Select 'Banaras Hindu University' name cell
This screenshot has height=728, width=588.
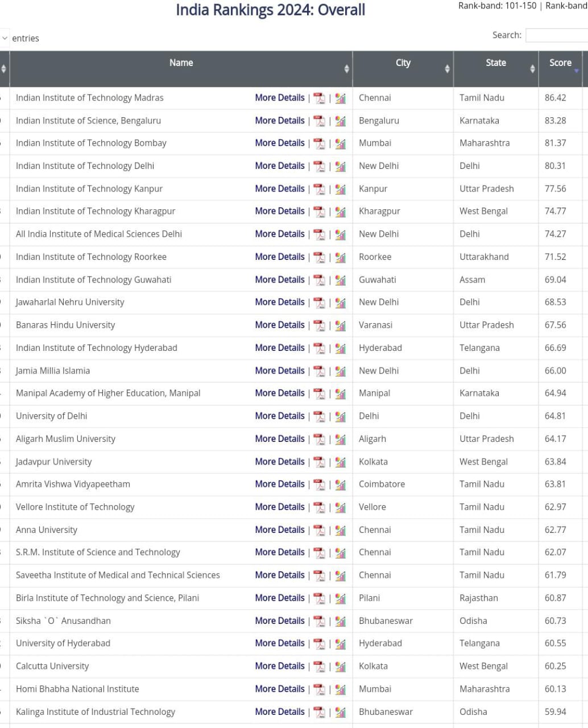[x=65, y=325]
